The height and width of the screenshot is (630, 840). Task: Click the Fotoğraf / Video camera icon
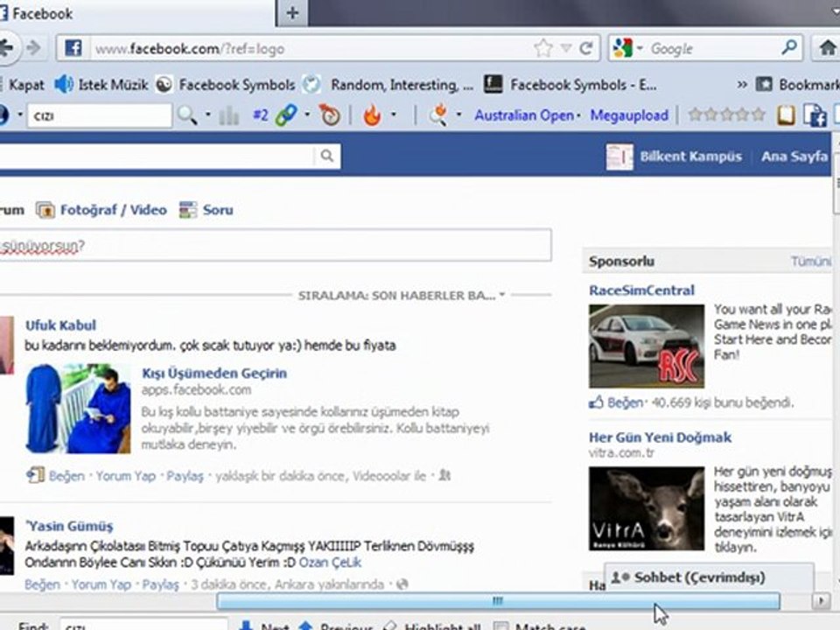pos(45,210)
